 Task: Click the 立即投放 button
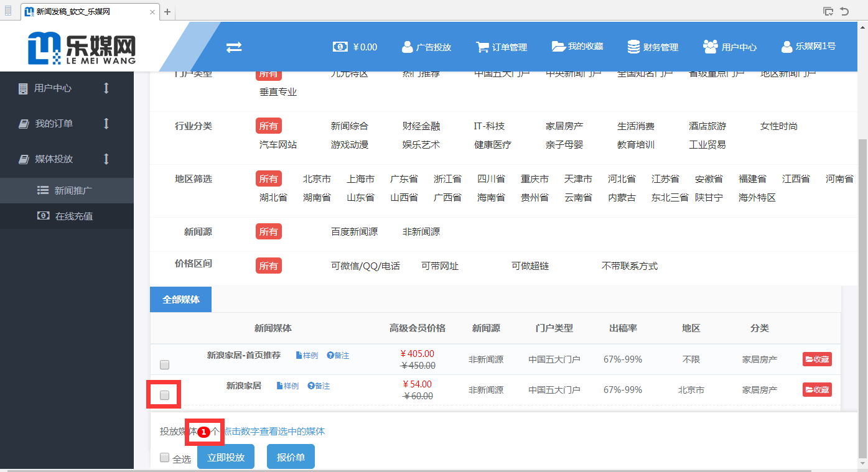tap(225, 456)
